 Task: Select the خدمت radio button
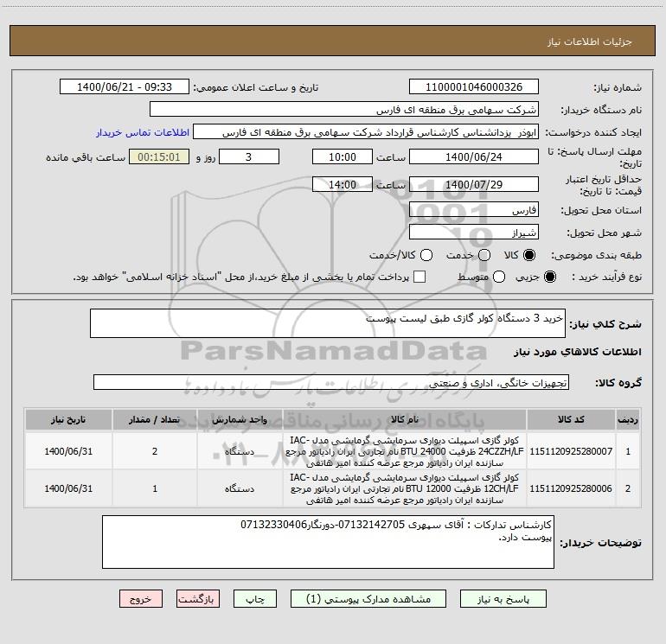tap(484, 255)
